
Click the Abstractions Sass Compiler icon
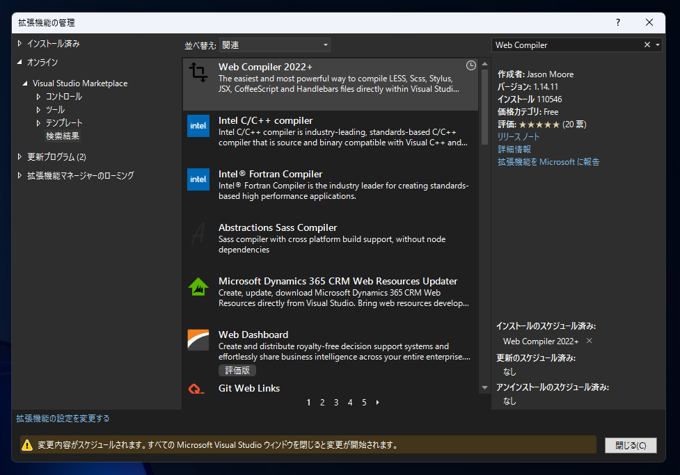(198, 233)
